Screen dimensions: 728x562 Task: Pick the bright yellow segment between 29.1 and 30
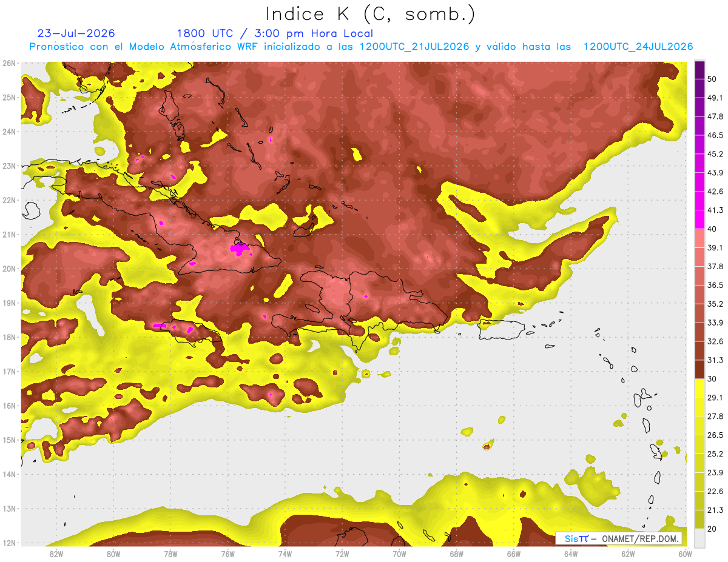pos(699,388)
